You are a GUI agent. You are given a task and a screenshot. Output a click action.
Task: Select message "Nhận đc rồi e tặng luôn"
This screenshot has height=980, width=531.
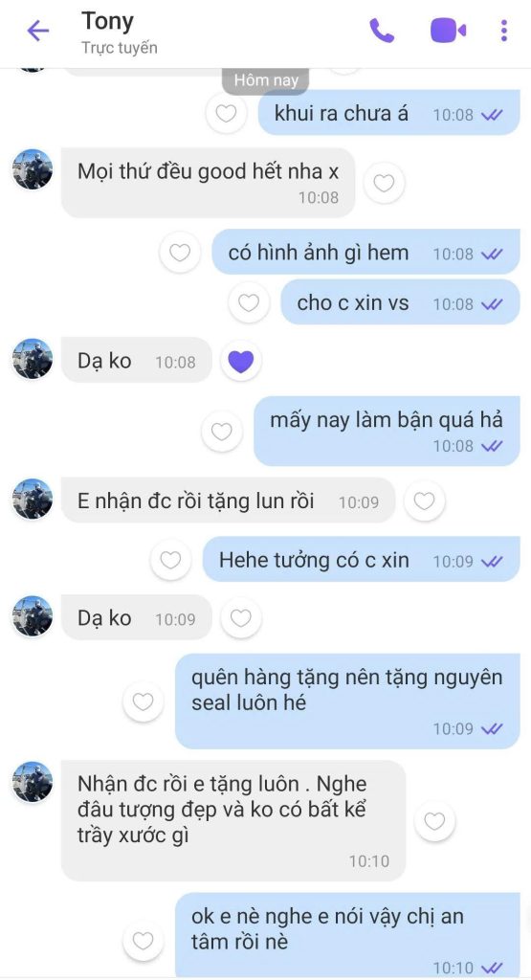tap(233, 820)
